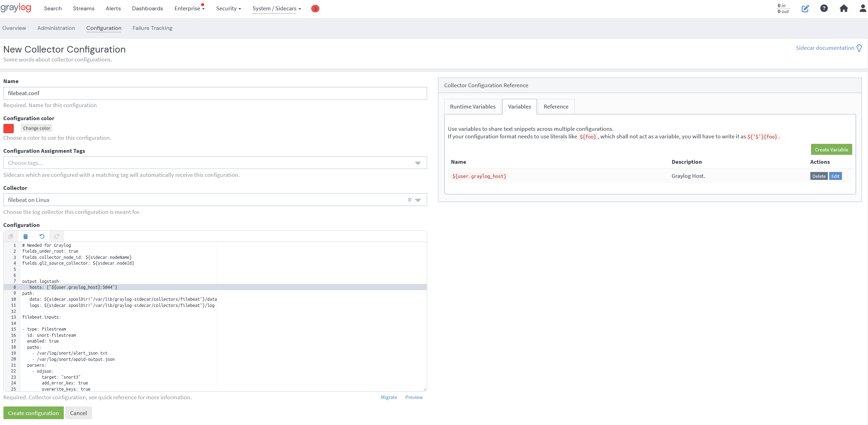Click line 'id: snort-filestream' in the editor

point(51,335)
